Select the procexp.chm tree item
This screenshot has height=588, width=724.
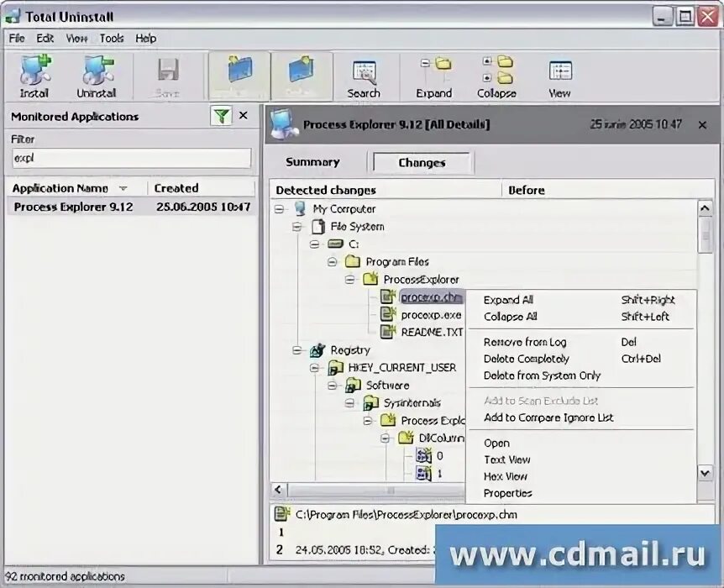[431, 297]
